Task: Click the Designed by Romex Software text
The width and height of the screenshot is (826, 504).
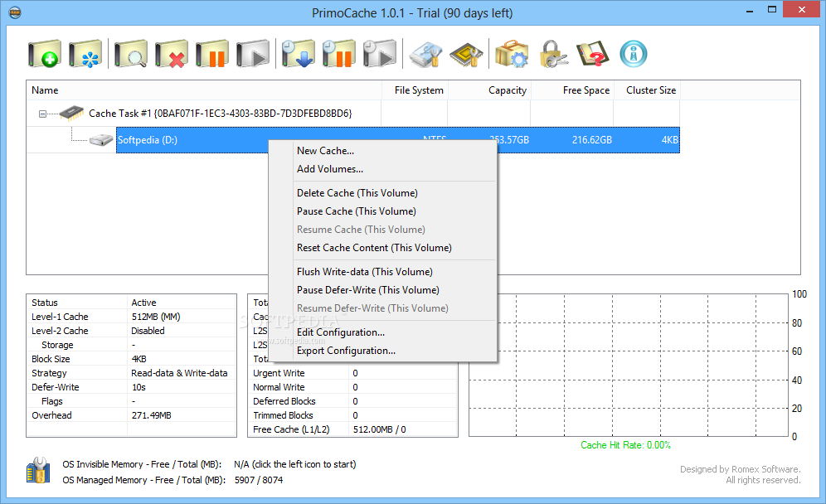Action: tap(740, 469)
